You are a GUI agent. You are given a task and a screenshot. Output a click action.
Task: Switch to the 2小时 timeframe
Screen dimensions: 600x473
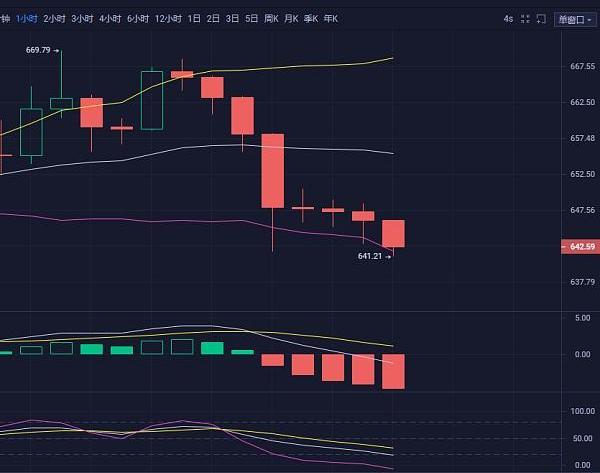pyautogui.click(x=55, y=19)
